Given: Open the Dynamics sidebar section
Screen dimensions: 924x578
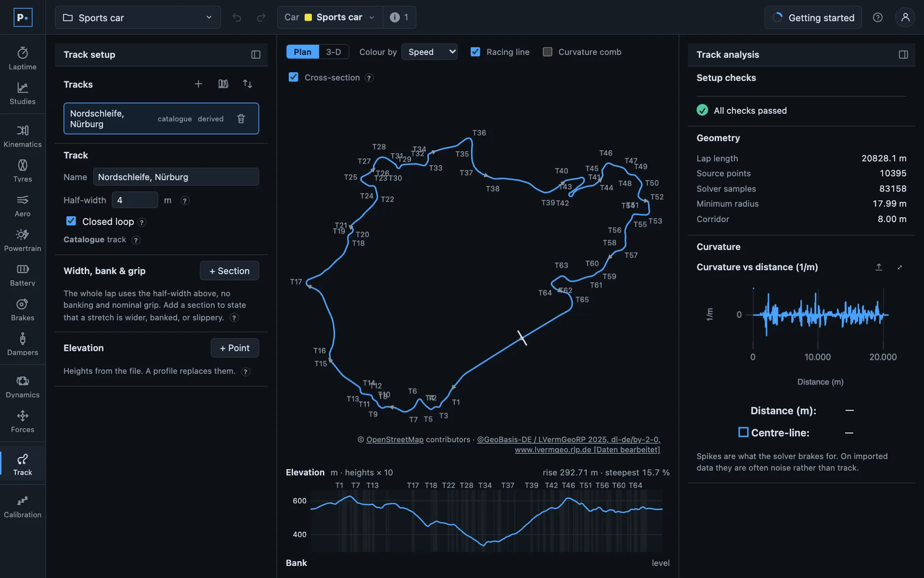Looking at the screenshot, I should 23,387.
